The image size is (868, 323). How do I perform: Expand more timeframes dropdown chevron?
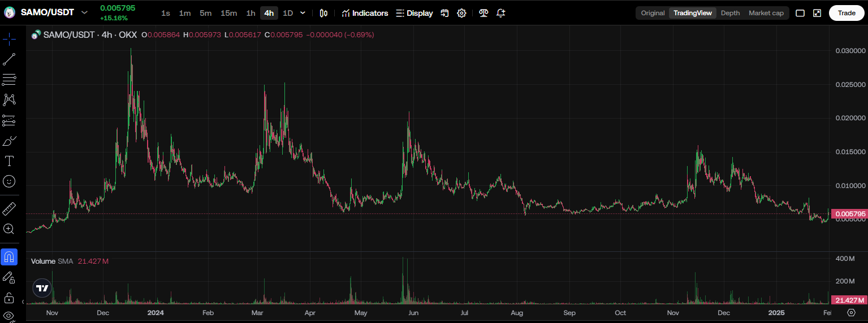click(303, 13)
